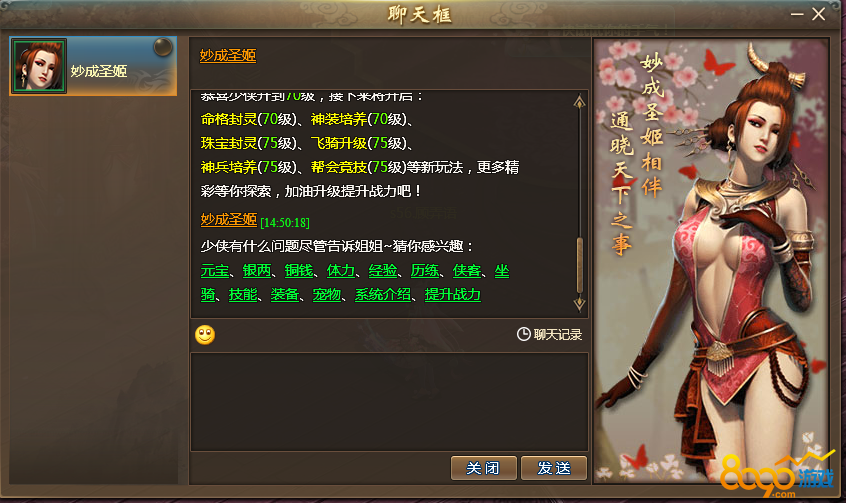Open the 元宝 topic link
Screen dimensions: 846x503
pyautogui.click(x=215, y=270)
